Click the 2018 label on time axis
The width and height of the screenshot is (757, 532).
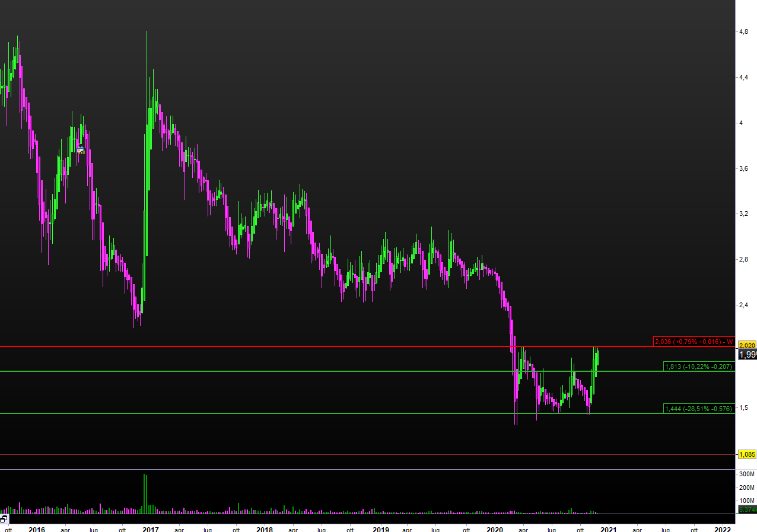point(265,527)
